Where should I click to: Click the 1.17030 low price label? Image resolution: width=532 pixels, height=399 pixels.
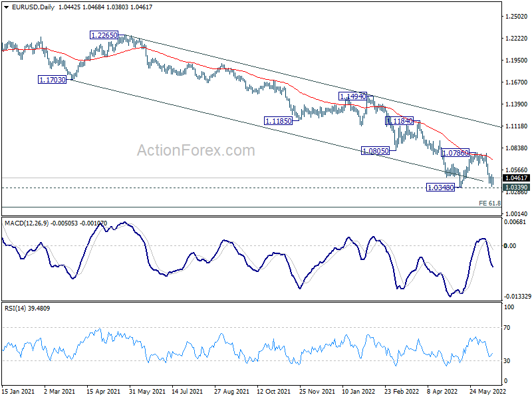coord(51,79)
